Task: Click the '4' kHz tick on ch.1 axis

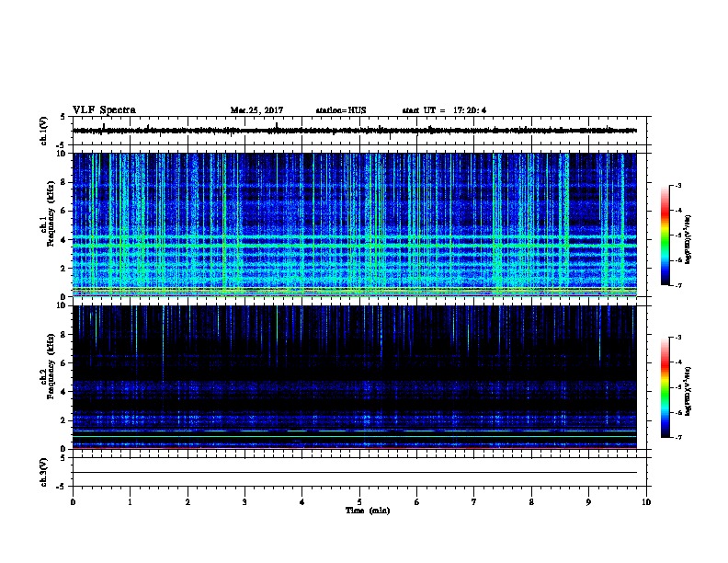Action: (63, 240)
